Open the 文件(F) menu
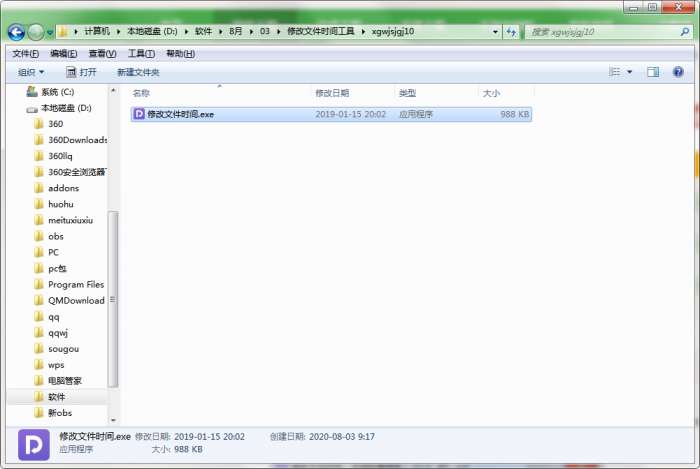This screenshot has height=469, width=700. [x=25, y=54]
